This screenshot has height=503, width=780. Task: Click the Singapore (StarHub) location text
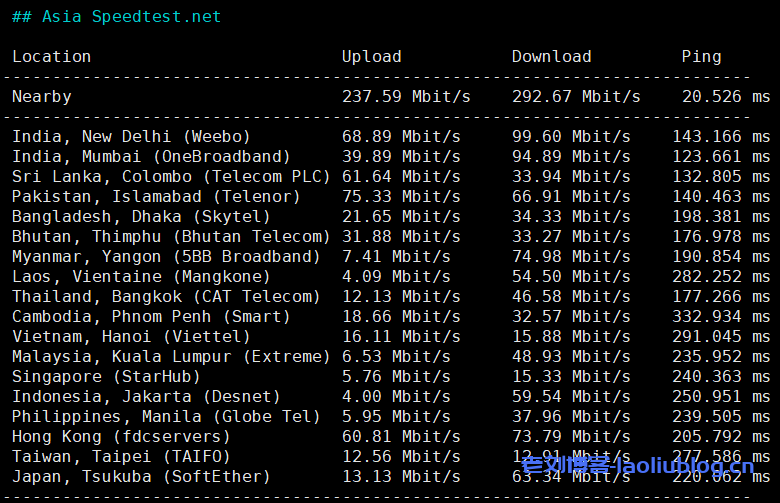click(106, 377)
